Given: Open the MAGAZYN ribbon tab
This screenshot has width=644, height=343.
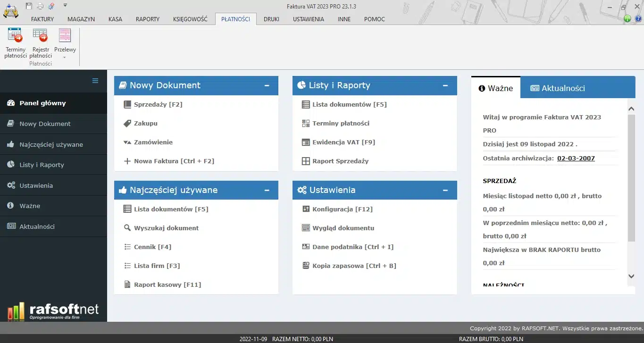Looking at the screenshot, I should click(x=81, y=19).
